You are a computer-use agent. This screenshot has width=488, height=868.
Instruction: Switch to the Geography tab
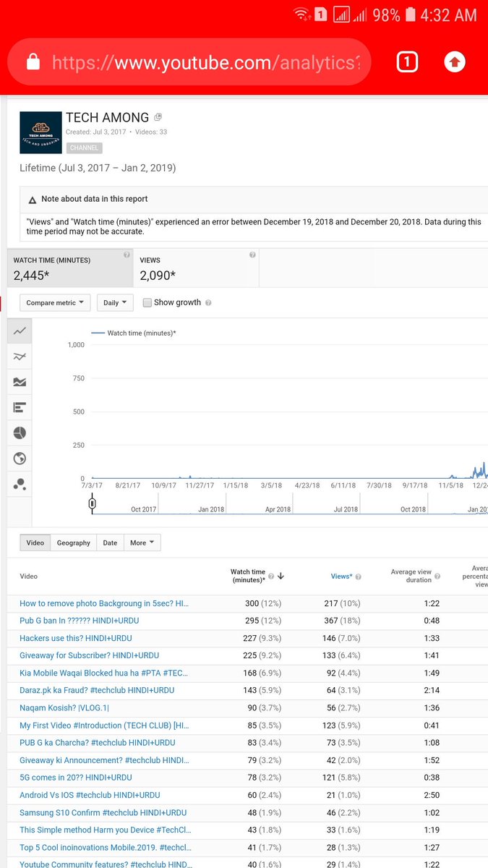pos(74,542)
